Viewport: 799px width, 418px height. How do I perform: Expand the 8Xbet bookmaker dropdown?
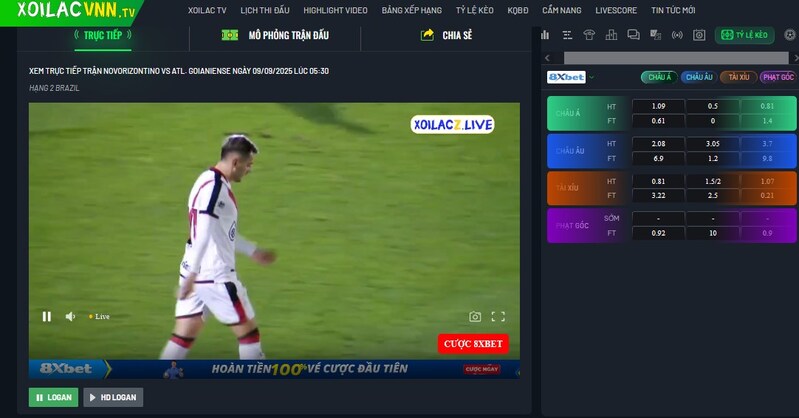[x=592, y=77]
